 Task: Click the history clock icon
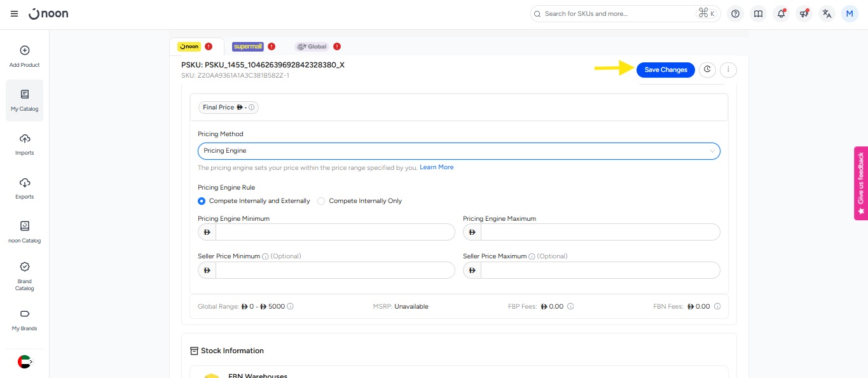tap(707, 69)
